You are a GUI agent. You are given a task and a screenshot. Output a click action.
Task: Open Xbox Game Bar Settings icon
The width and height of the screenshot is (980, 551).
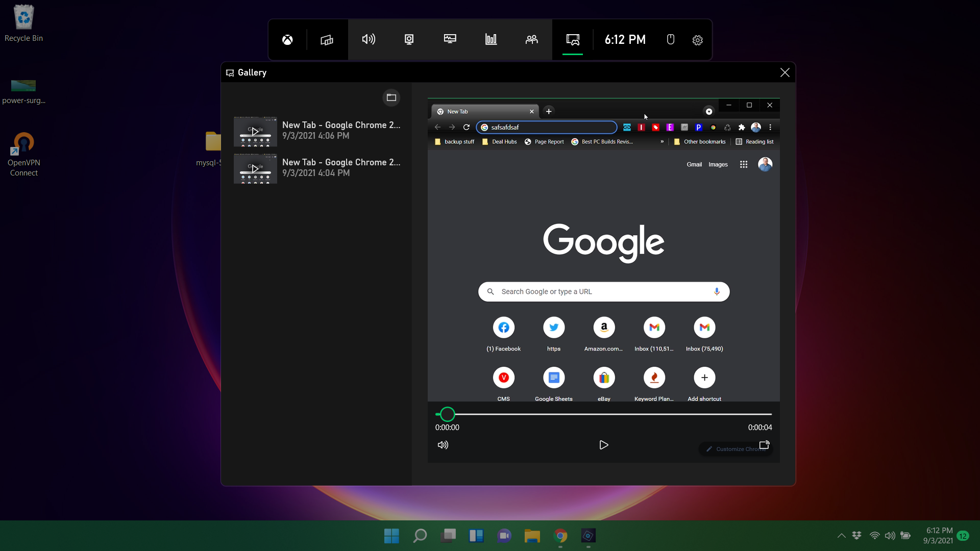tap(697, 40)
